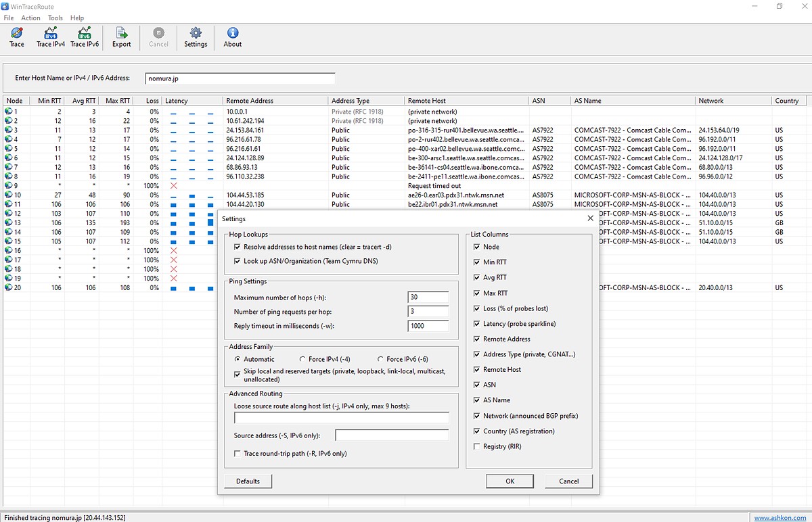Viewport: 812px width, 522px height.
Task: Uncheck the ASN list column
Action: click(x=477, y=385)
